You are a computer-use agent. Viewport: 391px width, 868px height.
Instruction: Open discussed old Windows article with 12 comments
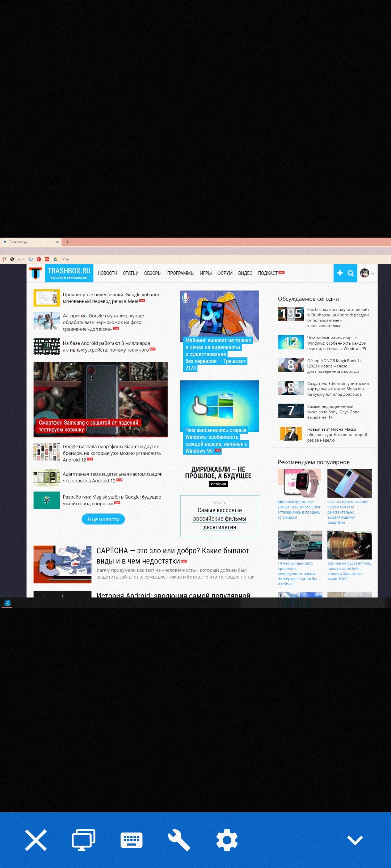(323, 343)
